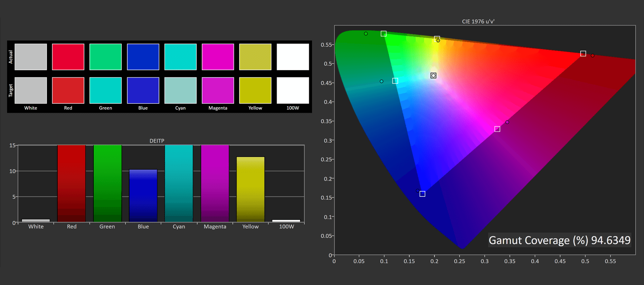Screen dimensions: 644x285
Task: Click the Actual Red color swatch
Action: 68,57
